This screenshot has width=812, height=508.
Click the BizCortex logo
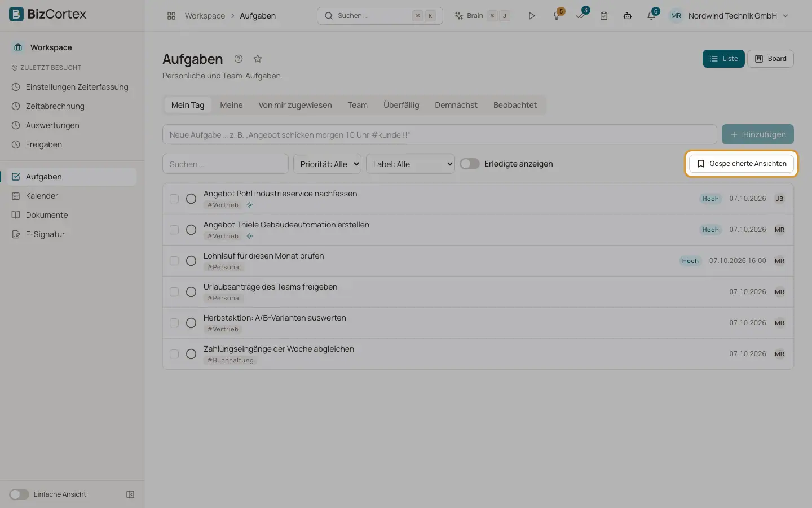(x=47, y=14)
